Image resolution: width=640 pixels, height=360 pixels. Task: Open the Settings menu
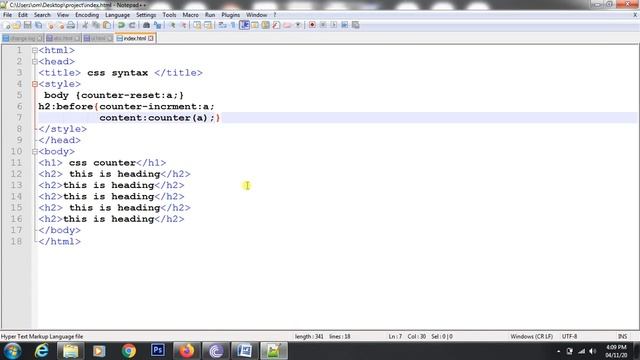click(x=146, y=15)
